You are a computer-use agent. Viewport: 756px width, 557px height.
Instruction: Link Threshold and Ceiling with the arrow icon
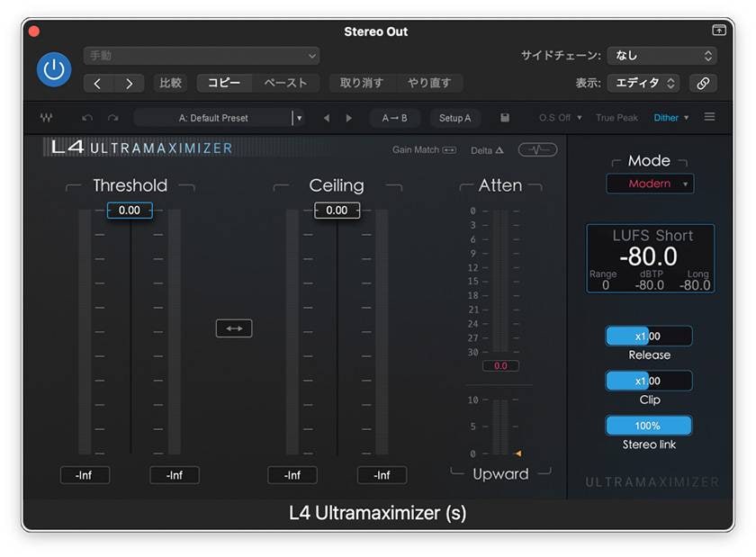click(234, 328)
